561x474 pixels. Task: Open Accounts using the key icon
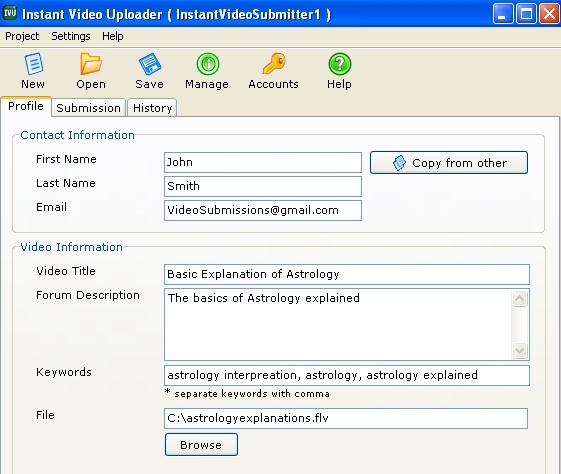(274, 64)
